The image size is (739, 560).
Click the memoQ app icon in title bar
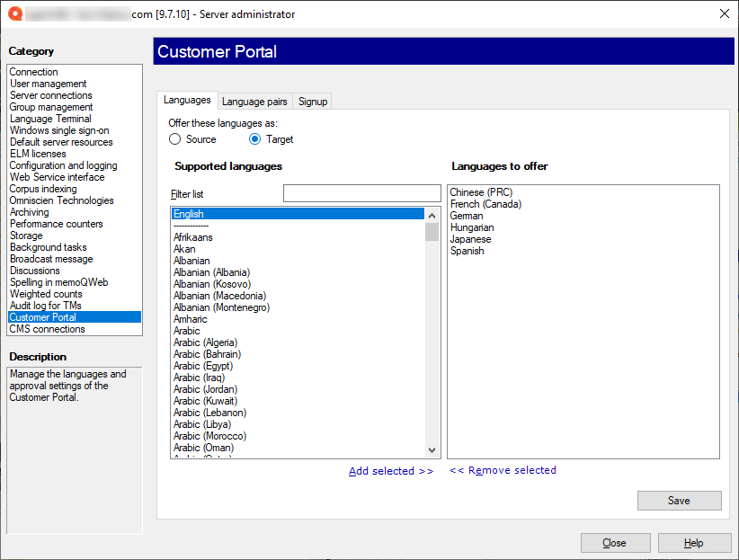click(x=13, y=13)
